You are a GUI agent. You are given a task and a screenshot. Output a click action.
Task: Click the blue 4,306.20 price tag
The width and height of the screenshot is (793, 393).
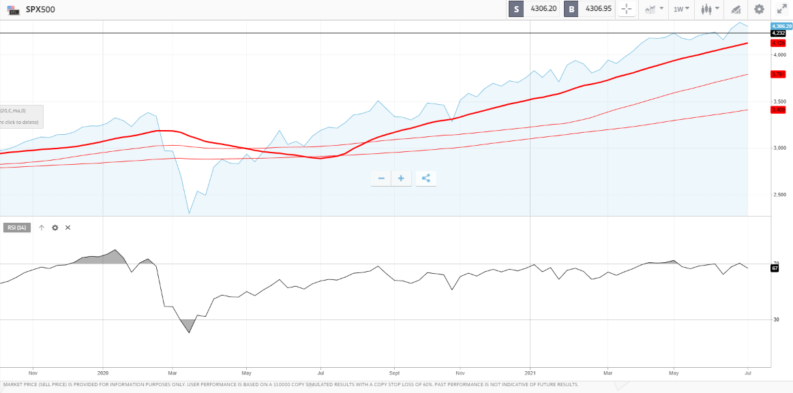(x=781, y=26)
